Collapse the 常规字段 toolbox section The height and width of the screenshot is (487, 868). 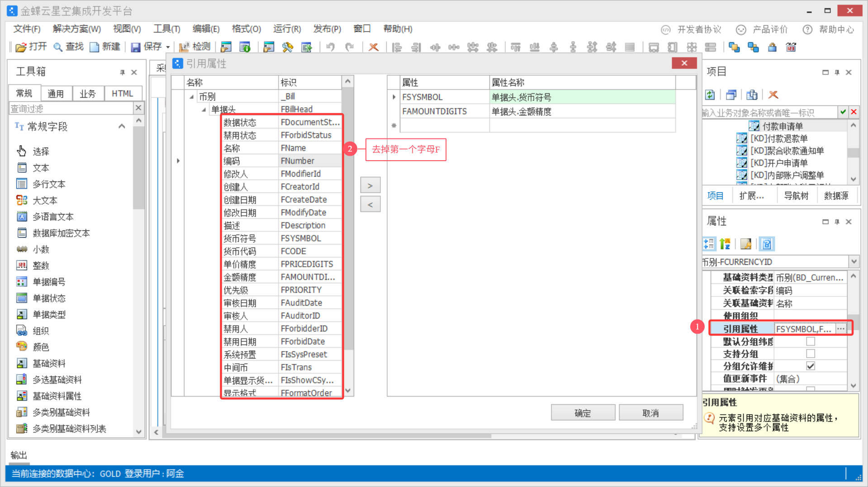[x=122, y=126]
